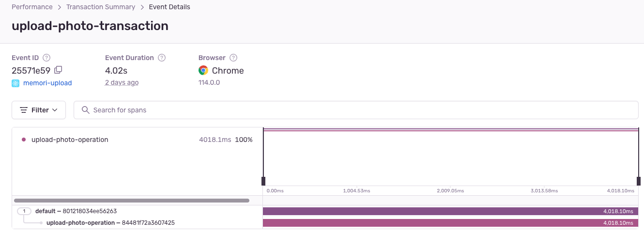Click the upload-photo-operation span duration bar
Viewport: 644px width, 234px height.
tap(450, 223)
